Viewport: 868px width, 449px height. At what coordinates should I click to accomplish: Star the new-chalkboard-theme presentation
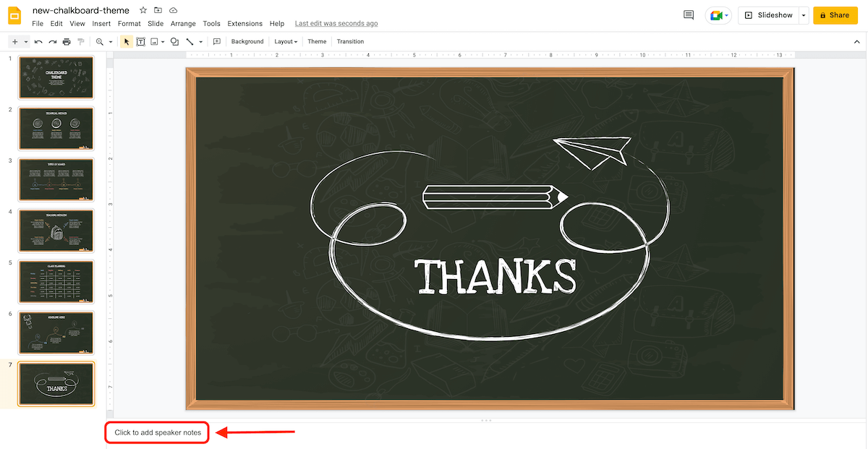pos(143,11)
